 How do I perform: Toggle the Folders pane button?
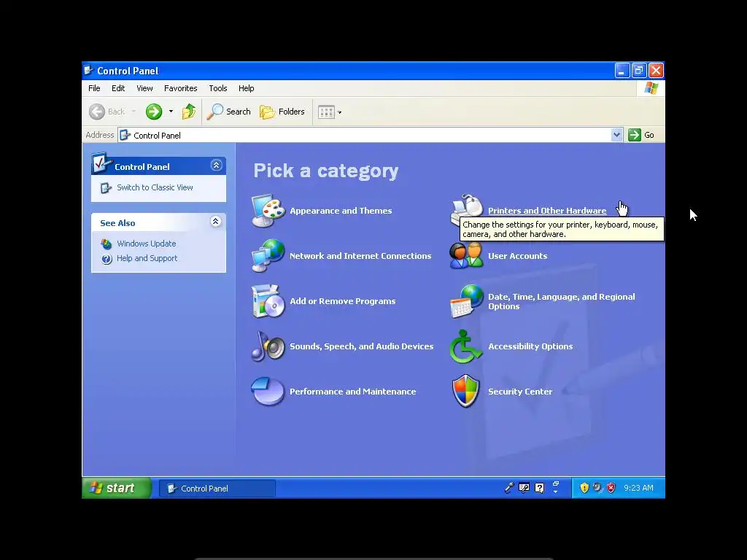(282, 112)
